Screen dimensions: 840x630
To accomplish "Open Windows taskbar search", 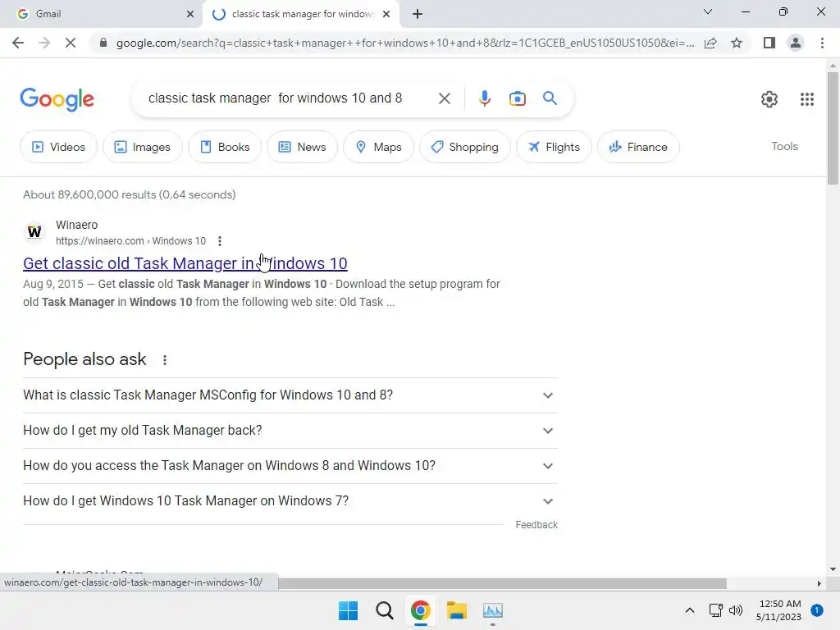I will [x=384, y=610].
